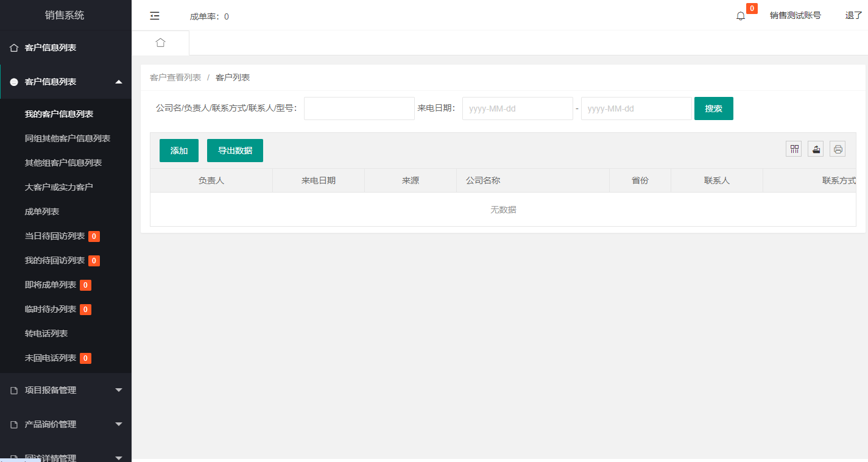
Task: Click the 省份 column header
Action: [x=640, y=180]
